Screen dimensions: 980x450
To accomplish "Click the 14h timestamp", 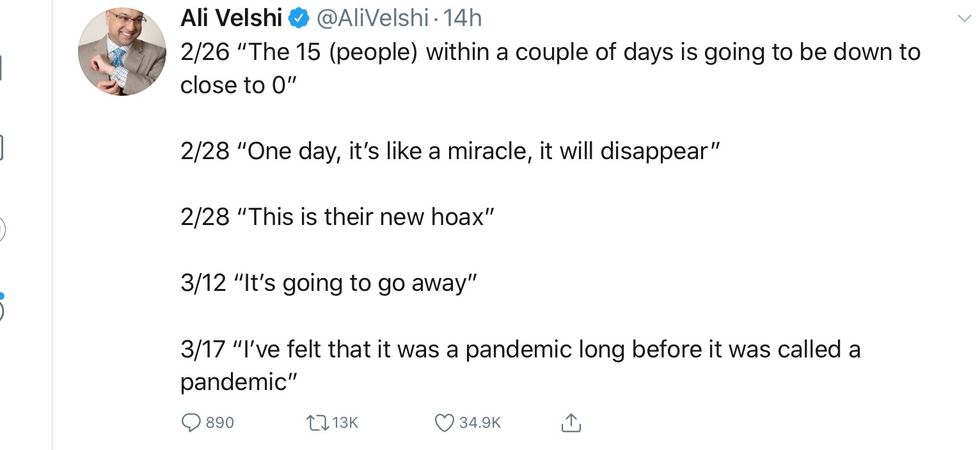I will tap(467, 18).
